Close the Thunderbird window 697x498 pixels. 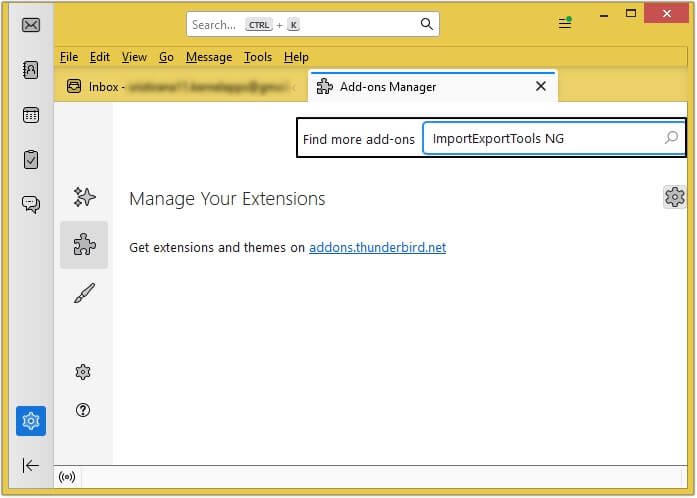(x=667, y=13)
